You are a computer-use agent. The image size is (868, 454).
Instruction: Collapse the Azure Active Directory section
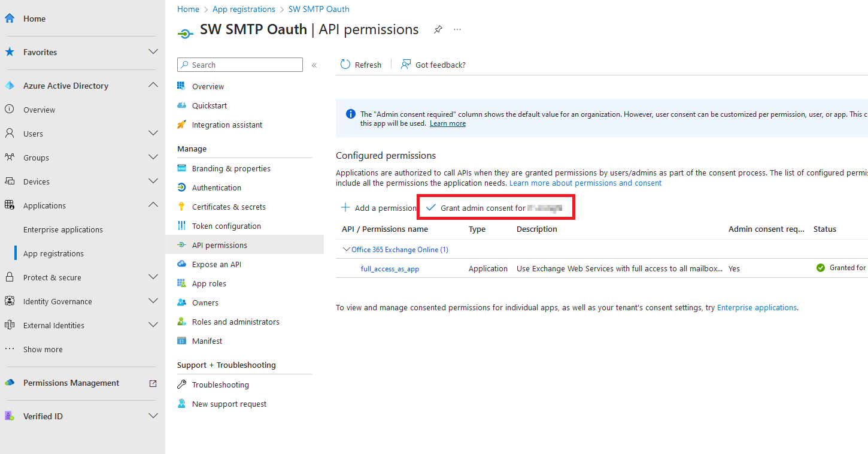[153, 84]
